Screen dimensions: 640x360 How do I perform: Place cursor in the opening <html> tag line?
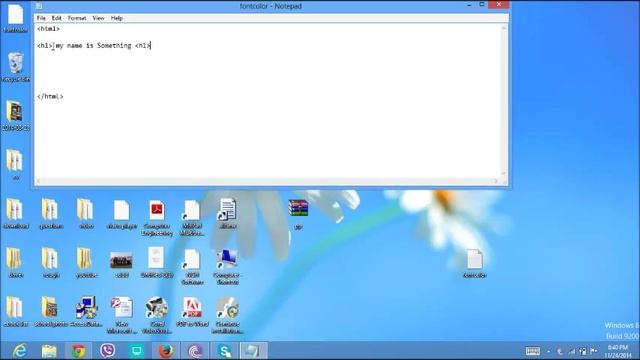[x=48, y=29]
